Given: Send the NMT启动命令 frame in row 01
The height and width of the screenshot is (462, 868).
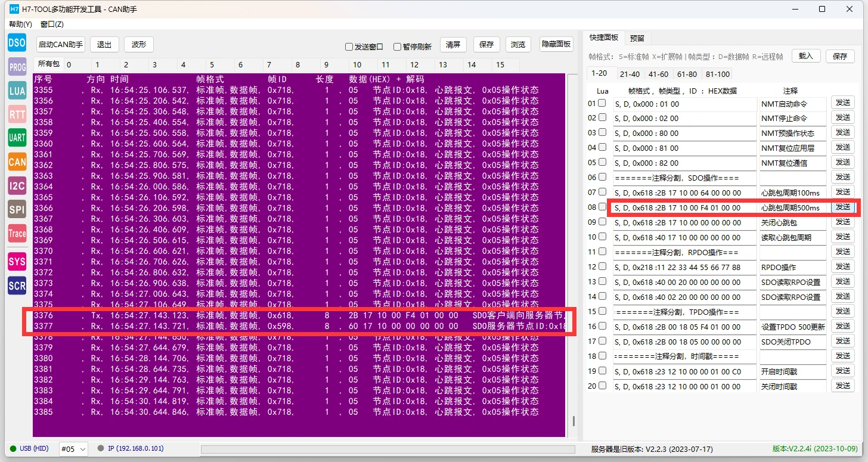Looking at the screenshot, I should (x=842, y=103).
